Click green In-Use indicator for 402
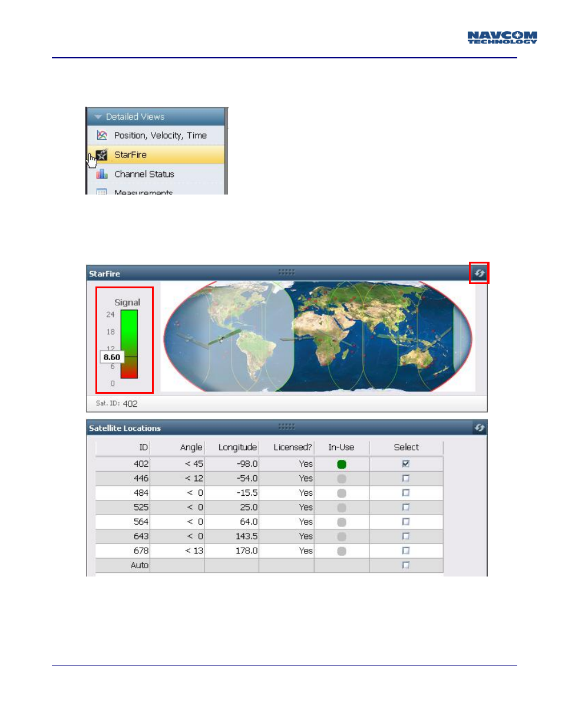Viewport: 562px width, 728px height. (342, 465)
